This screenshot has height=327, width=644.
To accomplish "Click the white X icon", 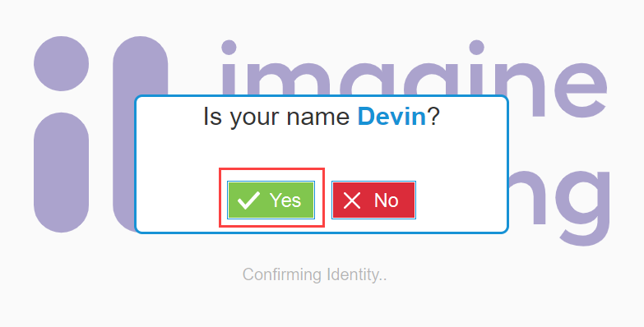I will [352, 200].
